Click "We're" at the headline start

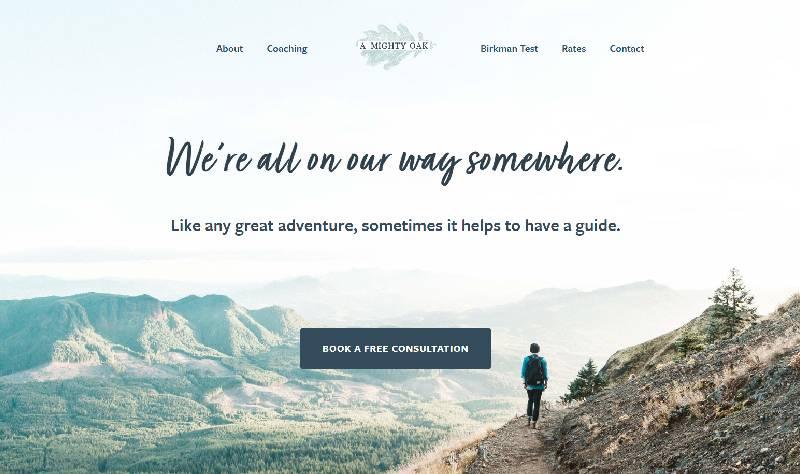[208, 157]
